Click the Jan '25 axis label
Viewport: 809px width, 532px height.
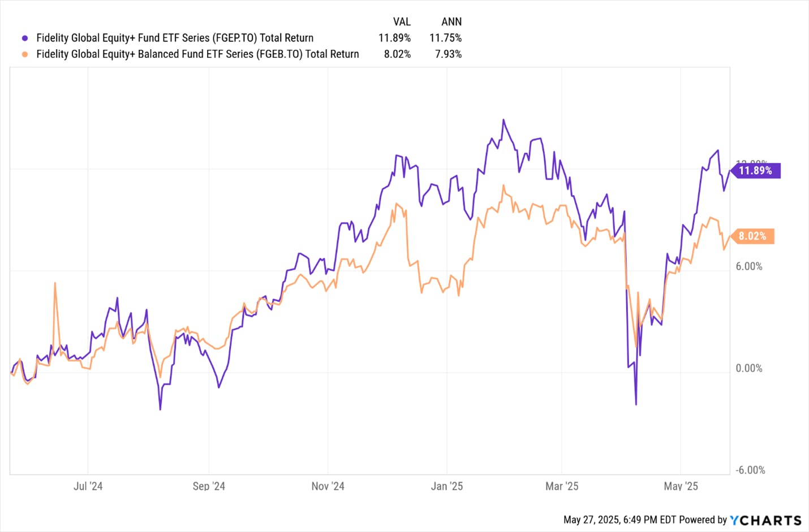(447, 486)
